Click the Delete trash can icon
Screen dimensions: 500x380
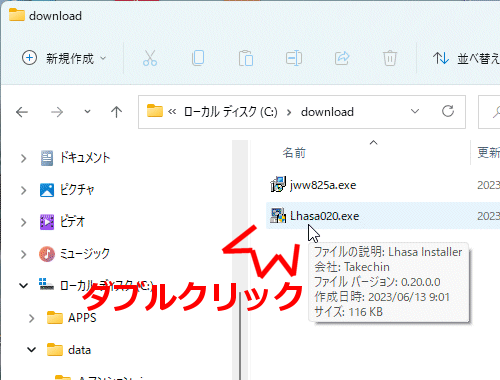click(389, 58)
